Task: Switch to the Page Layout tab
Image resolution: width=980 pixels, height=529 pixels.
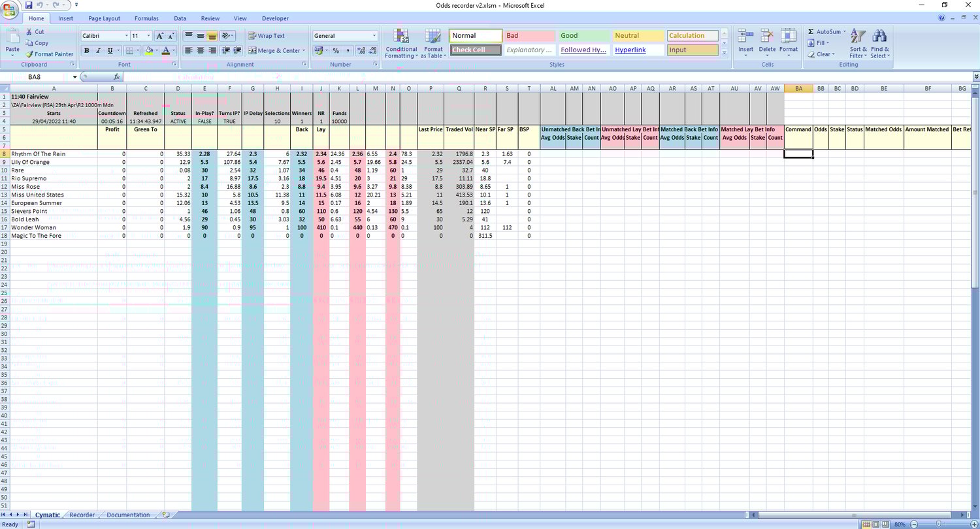Action: (x=105, y=18)
